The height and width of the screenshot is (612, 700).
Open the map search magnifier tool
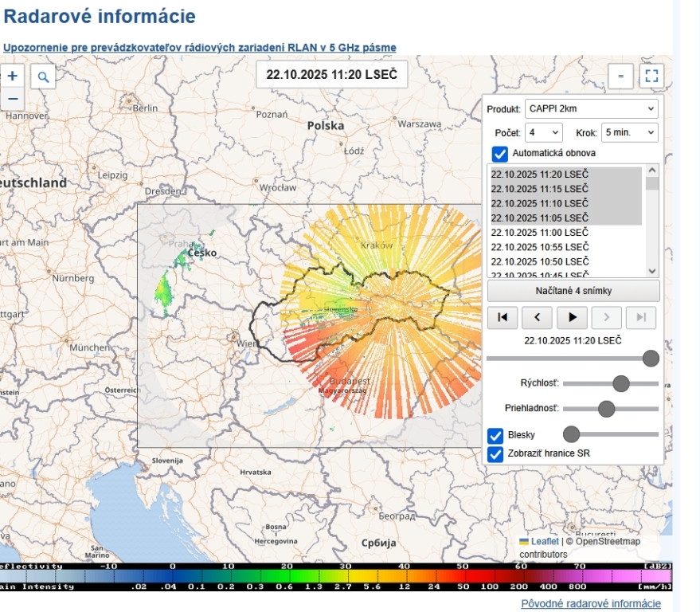(x=44, y=76)
